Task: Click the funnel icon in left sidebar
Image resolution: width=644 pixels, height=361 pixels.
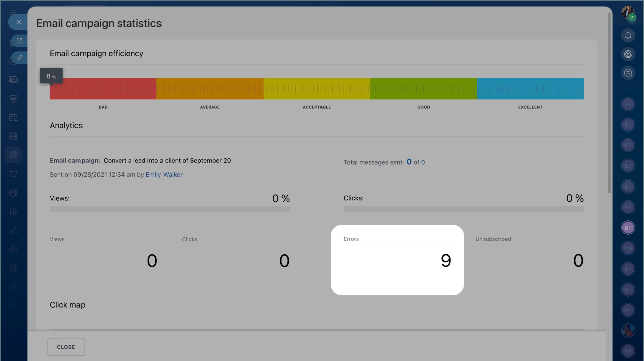Action: click(x=13, y=99)
